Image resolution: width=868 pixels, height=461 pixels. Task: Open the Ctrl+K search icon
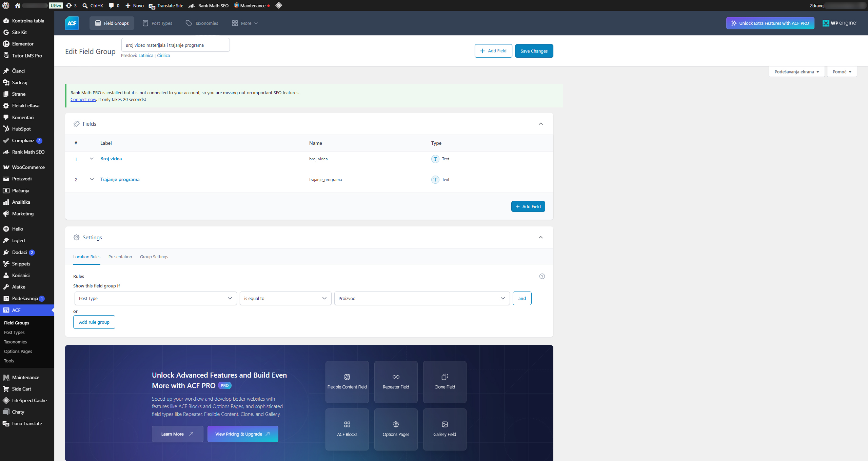click(85, 5)
